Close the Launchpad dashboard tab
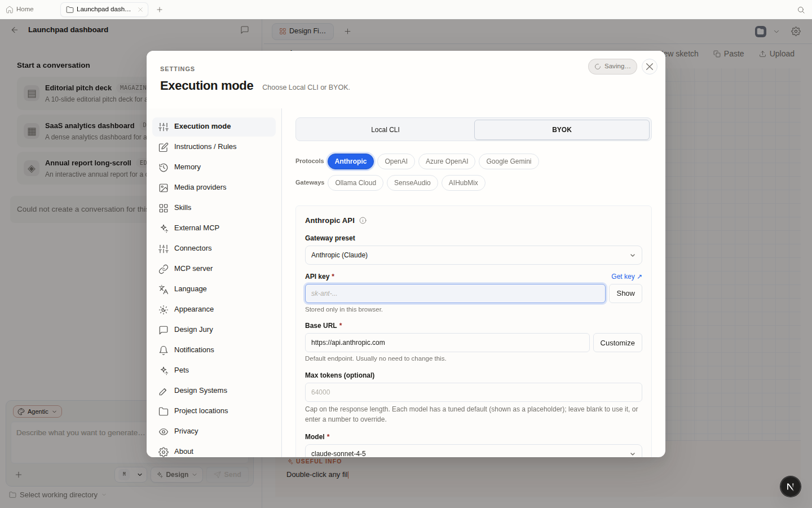Image resolution: width=812 pixels, height=508 pixels. (x=140, y=10)
